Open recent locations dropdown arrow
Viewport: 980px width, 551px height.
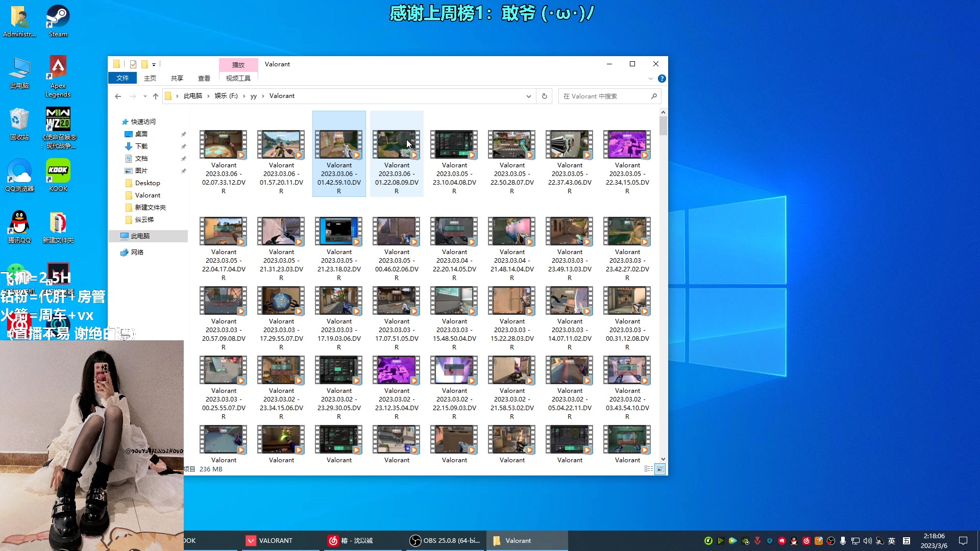tap(145, 96)
